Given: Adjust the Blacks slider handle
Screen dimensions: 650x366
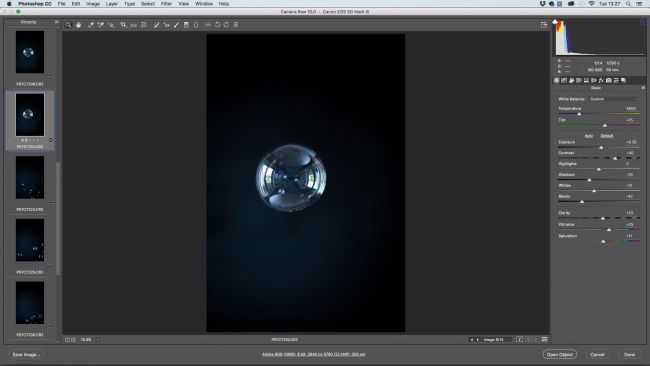Looking at the screenshot, I should click(582, 202).
